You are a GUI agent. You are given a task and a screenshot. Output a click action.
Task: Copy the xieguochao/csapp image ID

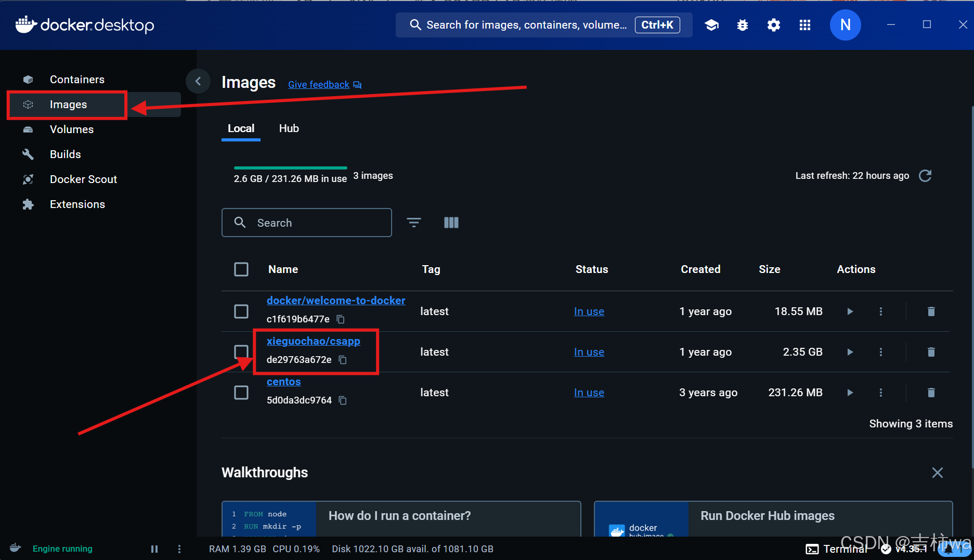343,359
